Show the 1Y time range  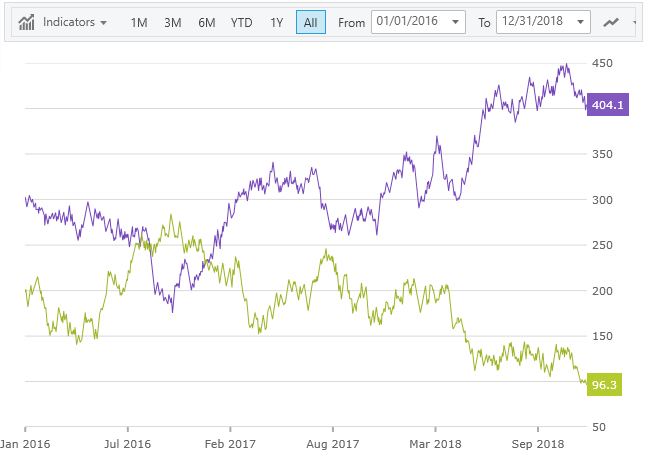tap(276, 22)
